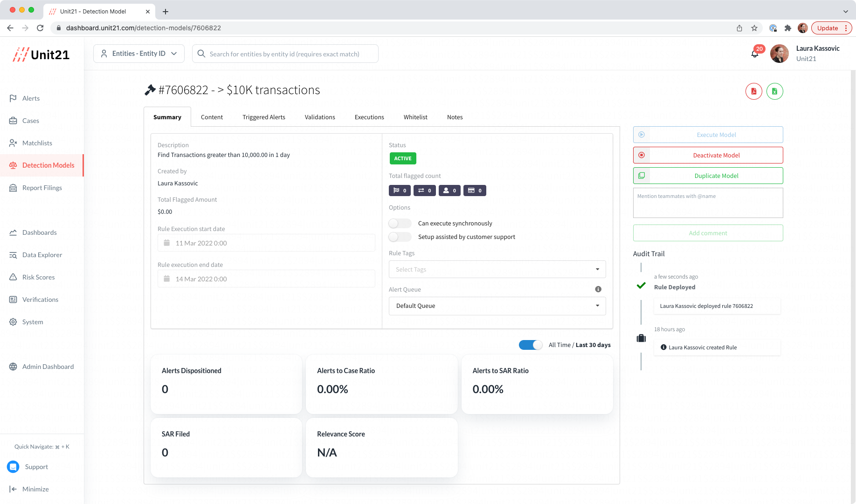The width and height of the screenshot is (856, 504).
Task: Click the Laura Kassovic created Rule entry
Action: [717, 347]
